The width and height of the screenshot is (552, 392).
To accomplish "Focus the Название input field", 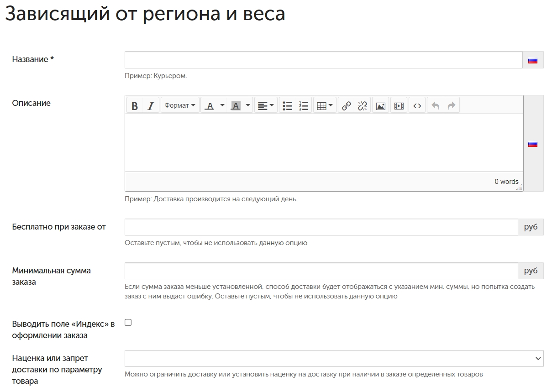I will point(324,60).
